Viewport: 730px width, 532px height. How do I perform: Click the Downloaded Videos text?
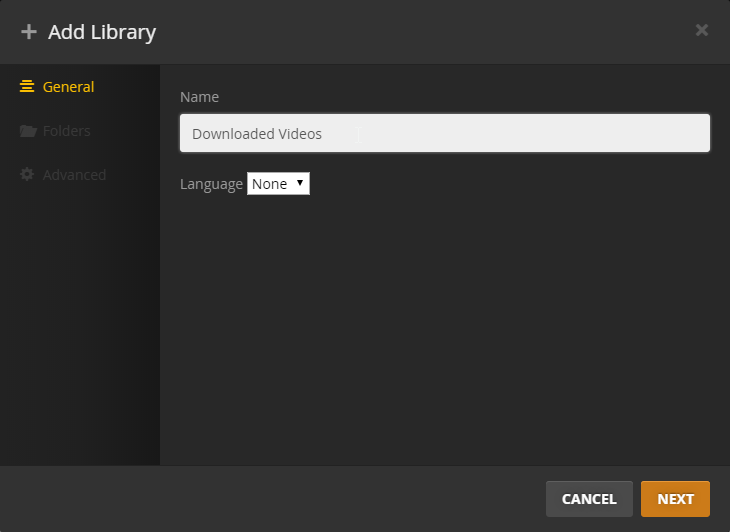click(x=257, y=134)
